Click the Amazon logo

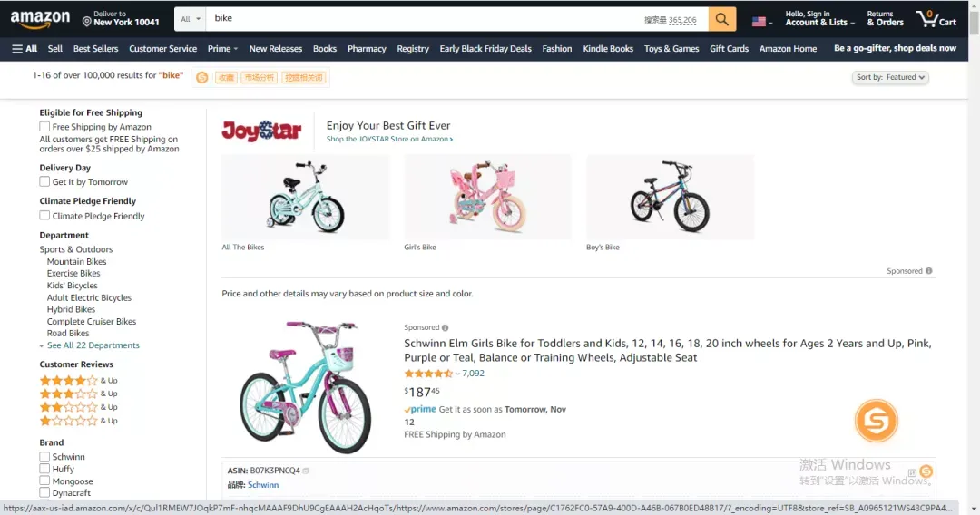pos(40,19)
